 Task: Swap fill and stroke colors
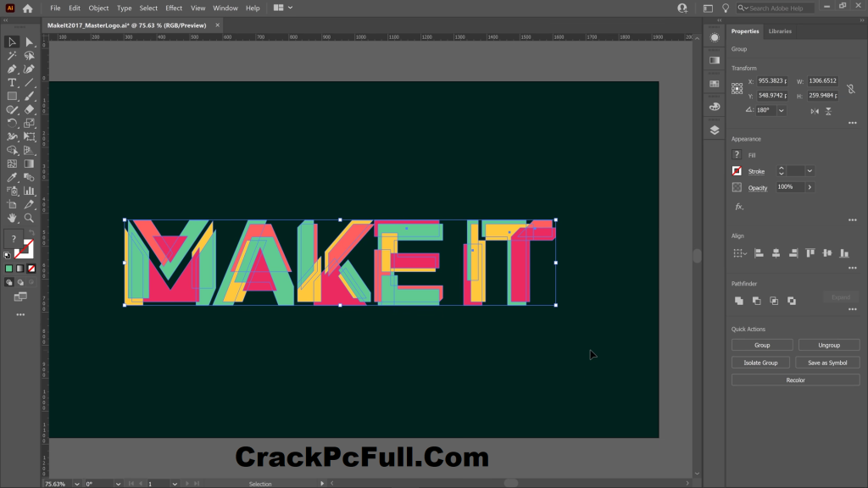point(32,232)
